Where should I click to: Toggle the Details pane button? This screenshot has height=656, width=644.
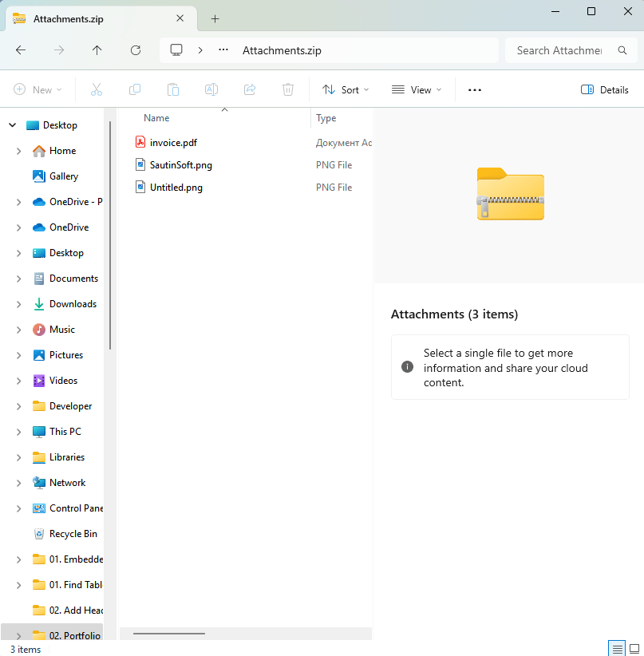(604, 90)
